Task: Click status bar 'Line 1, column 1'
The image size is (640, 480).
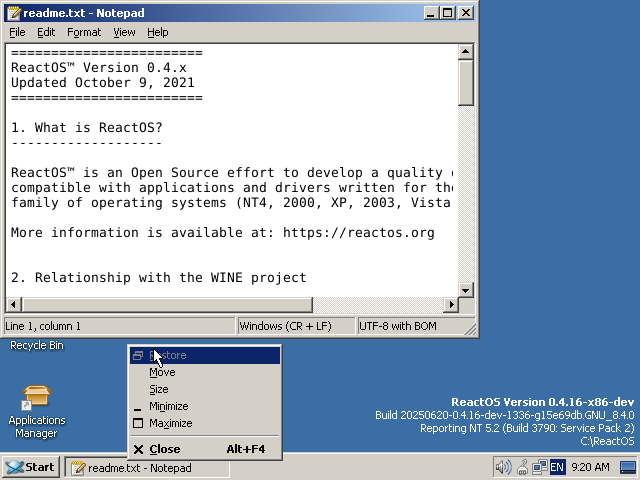Action: point(120,326)
